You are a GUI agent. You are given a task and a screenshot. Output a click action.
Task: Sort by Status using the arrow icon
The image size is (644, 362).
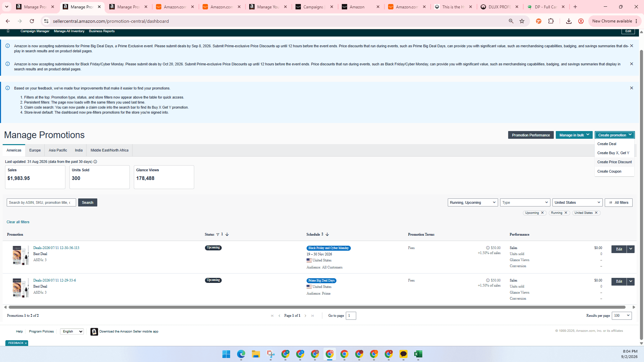[227, 235]
